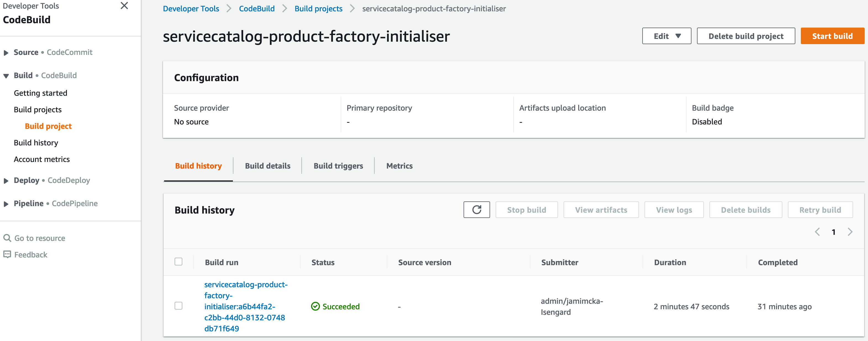Go to next page of build history
This screenshot has height=341, width=868.
[x=850, y=232]
